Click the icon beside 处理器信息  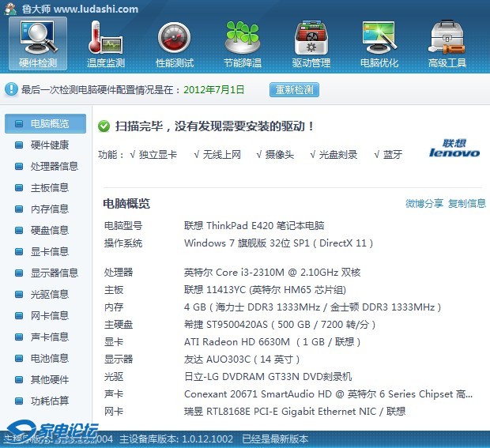coord(19,166)
